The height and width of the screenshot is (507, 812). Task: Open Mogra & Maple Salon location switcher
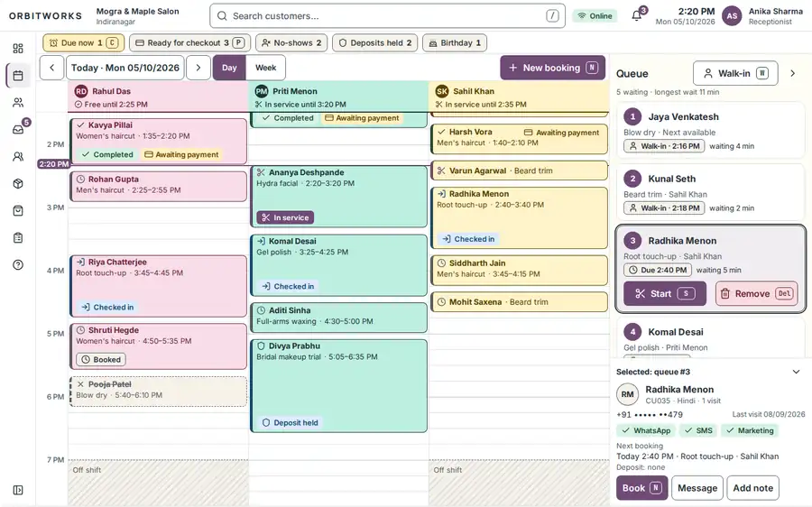pyautogui.click(x=137, y=16)
